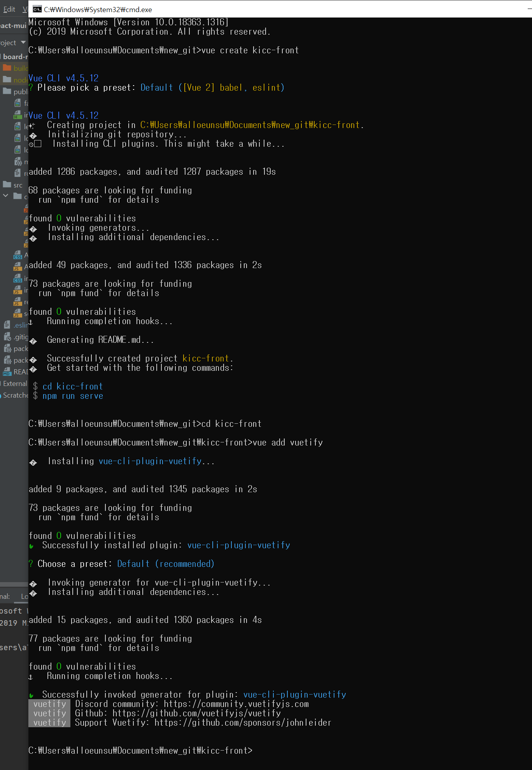Click the 'vue add vuetify' command text
Viewport: 532px width, 770px height.
point(288,442)
